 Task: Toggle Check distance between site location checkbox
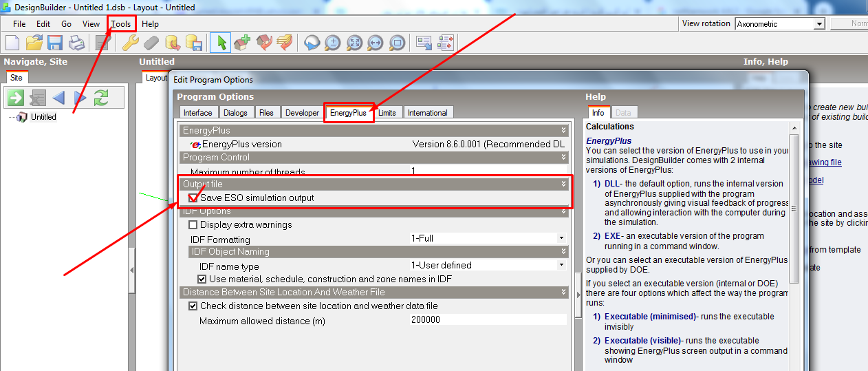click(x=193, y=306)
